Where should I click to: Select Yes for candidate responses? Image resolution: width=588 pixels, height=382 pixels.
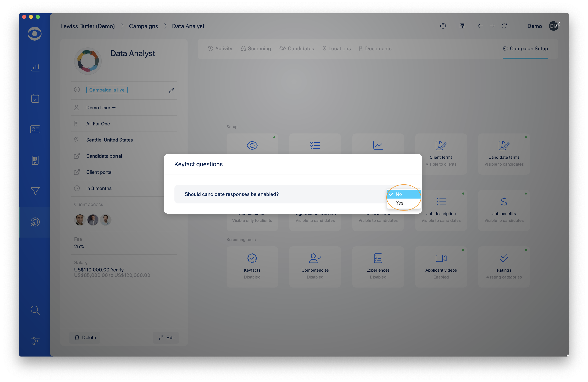pos(399,203)
